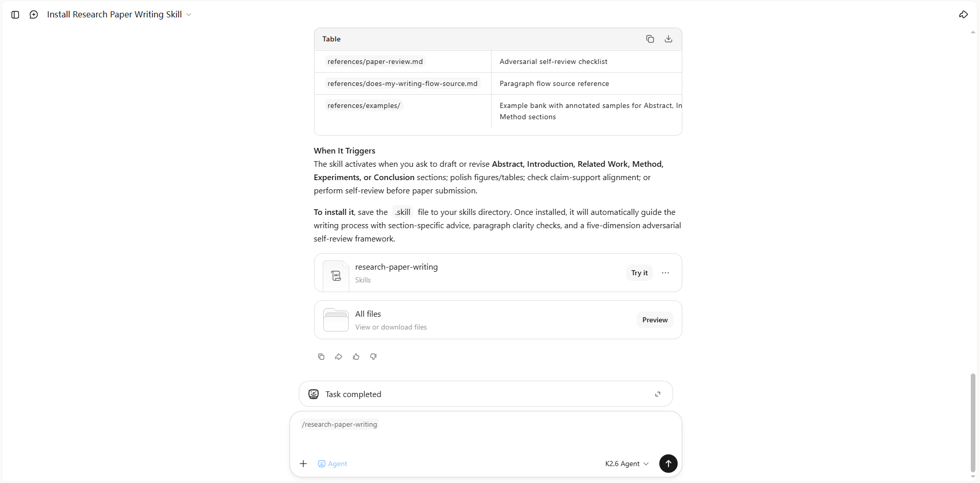Click the message input field
The width and height of the screenshot is (980, 483).
pyautogui.click(x=485, y=436)
